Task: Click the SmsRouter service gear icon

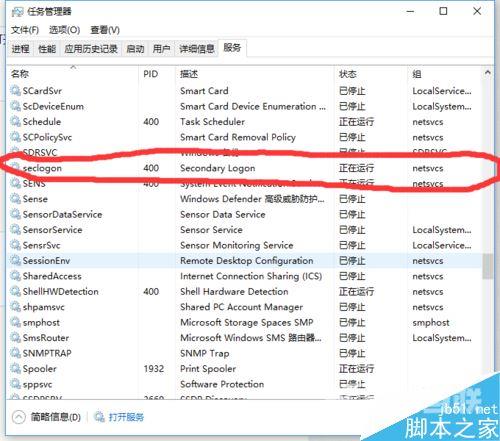Action: (15, 337)
